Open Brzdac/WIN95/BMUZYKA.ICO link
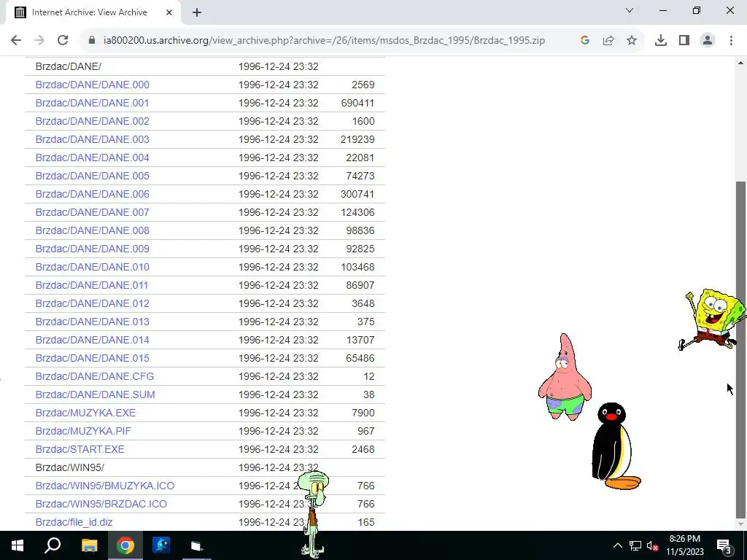 click(x=105, y=486)
